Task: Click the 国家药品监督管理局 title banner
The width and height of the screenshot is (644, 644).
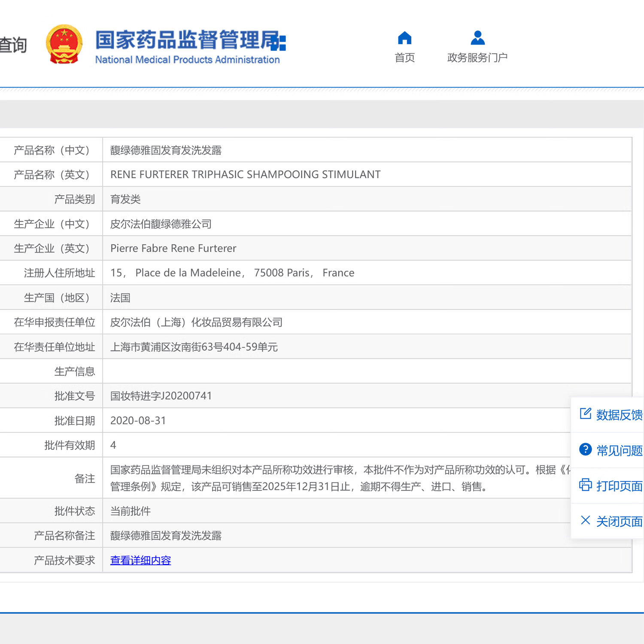Action: point(190,40)
